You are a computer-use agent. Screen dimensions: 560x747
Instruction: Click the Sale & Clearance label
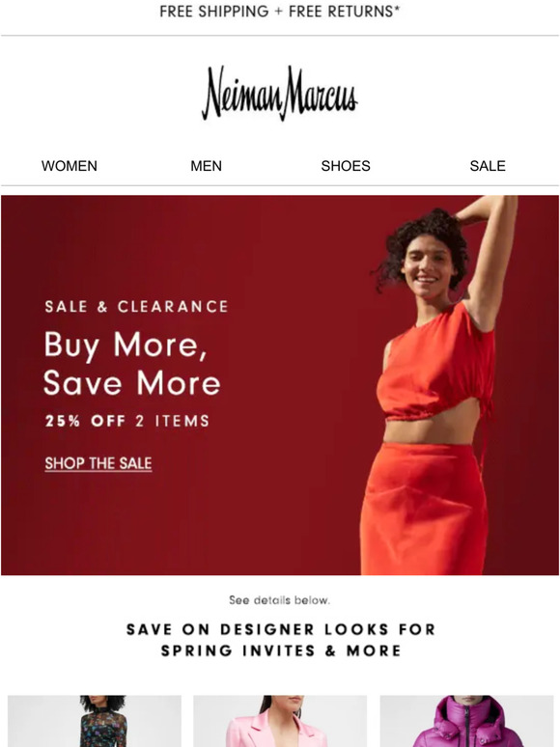(x=136, y=306)
